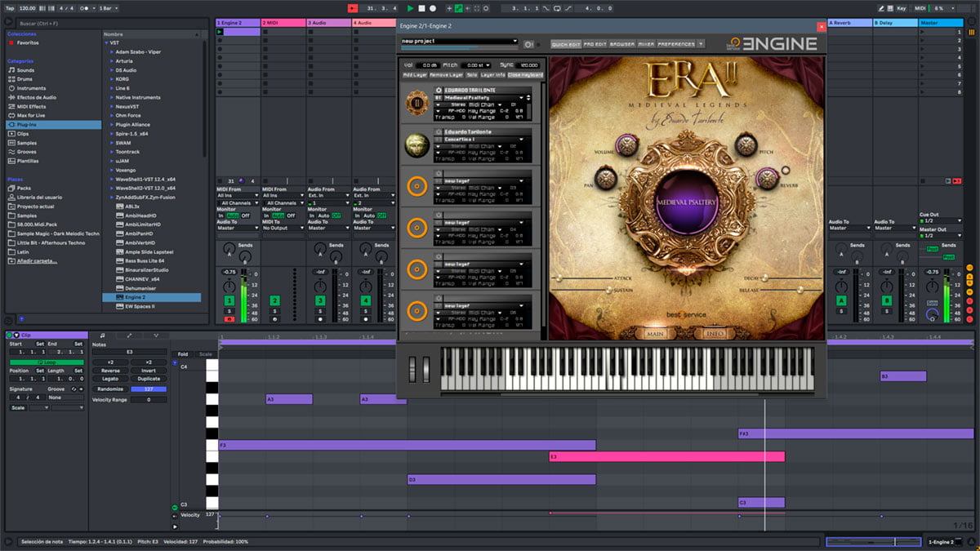Open the MIDI From dropdown on track 1
The height and width of the screenshot is (551, 980).
coord(237,196)
